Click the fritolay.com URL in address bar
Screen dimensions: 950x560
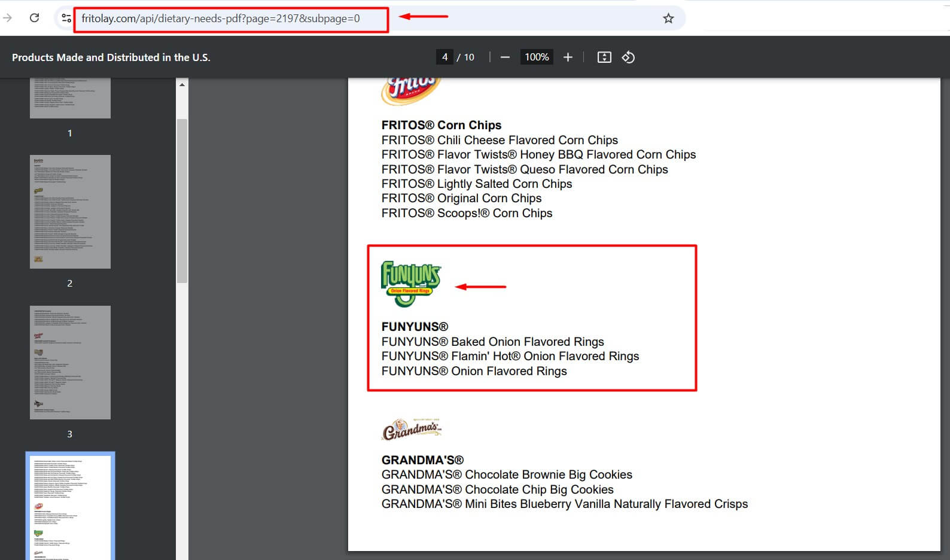pos(221,19)
